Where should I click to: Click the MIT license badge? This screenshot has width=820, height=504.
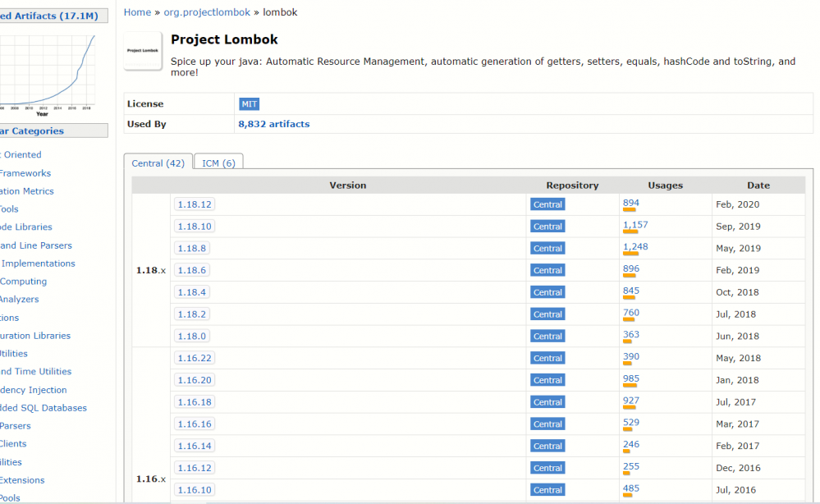pos(249,104)
